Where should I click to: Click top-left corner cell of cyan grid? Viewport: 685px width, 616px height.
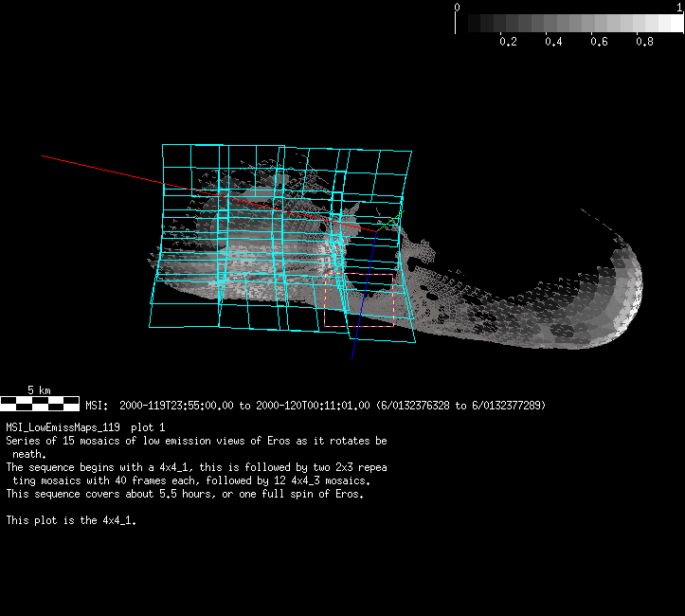(x=177, y=158)
